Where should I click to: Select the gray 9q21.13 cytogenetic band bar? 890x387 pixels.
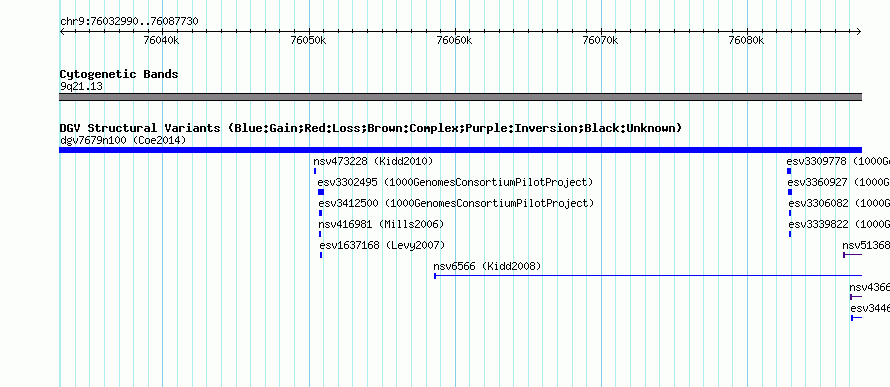click(460, 97)
